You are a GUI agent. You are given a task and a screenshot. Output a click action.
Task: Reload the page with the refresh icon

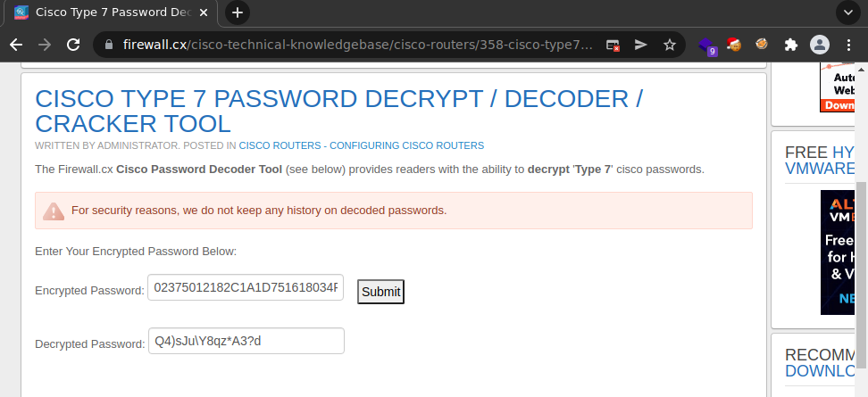[73, 45]
